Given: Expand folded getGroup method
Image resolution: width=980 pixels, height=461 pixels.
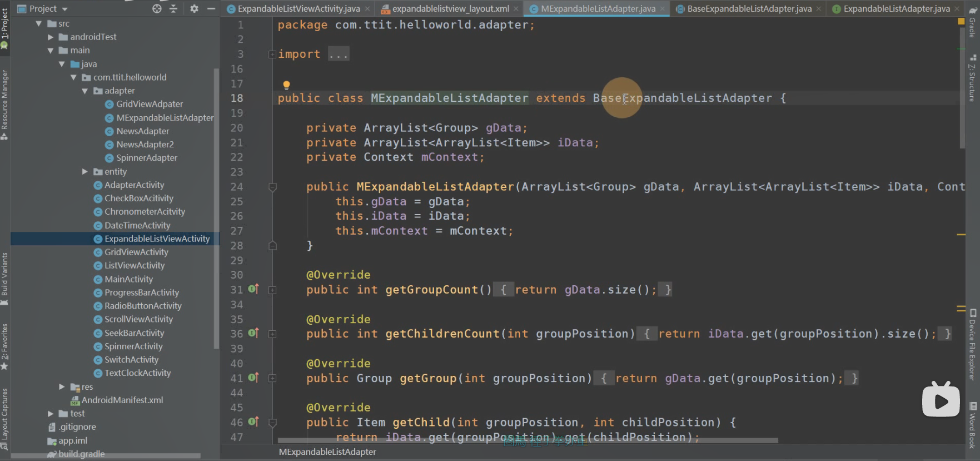Looking at the screenshot, I should click(x=272, y=378).
